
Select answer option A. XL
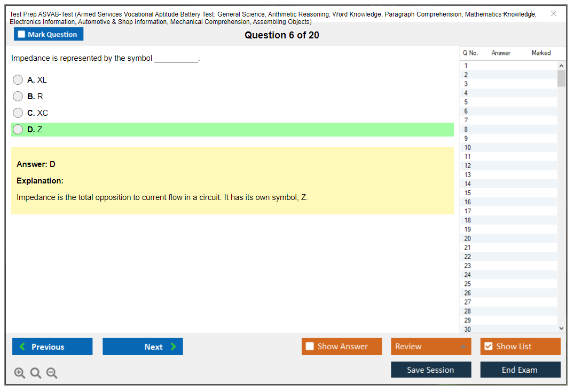18,80
